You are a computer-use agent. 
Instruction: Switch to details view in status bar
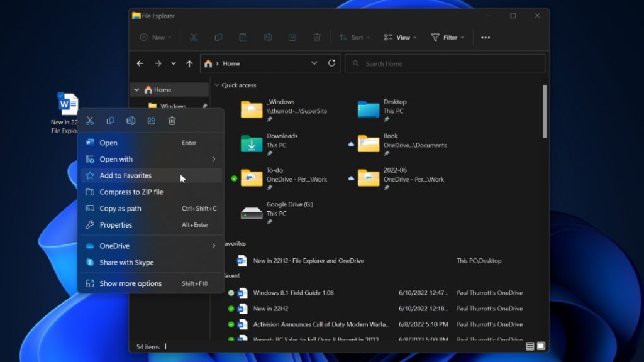coord(530,346)
